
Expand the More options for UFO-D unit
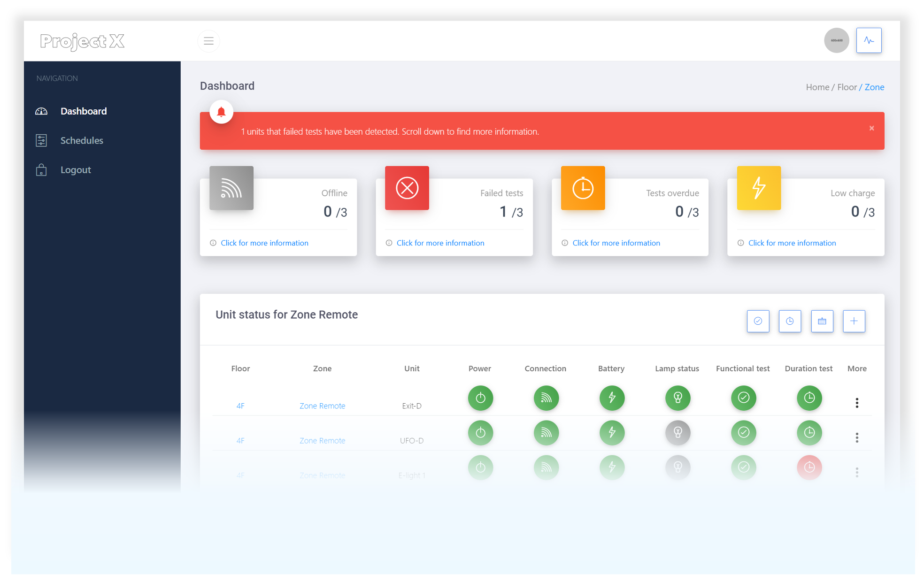(857, 437)
